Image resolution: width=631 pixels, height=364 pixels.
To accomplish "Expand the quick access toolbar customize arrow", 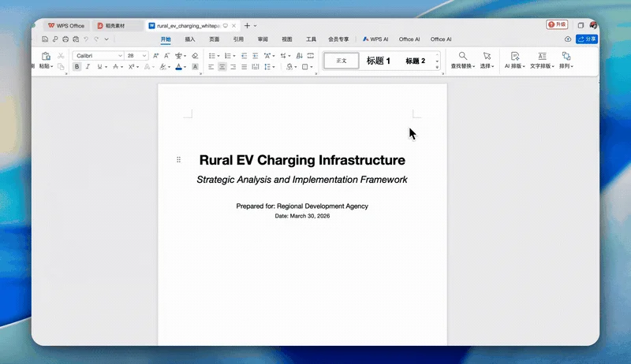I will 106,39.
